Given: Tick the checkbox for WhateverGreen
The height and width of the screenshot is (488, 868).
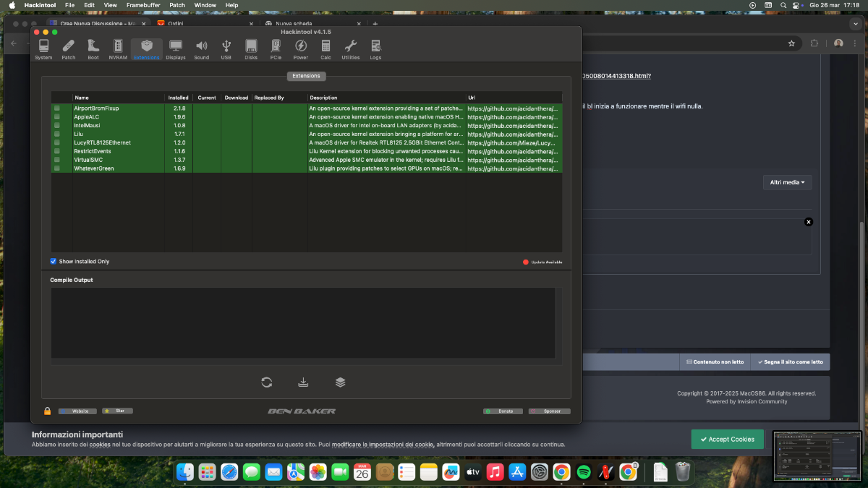Looking at the screenshot, I should (57, 168).
